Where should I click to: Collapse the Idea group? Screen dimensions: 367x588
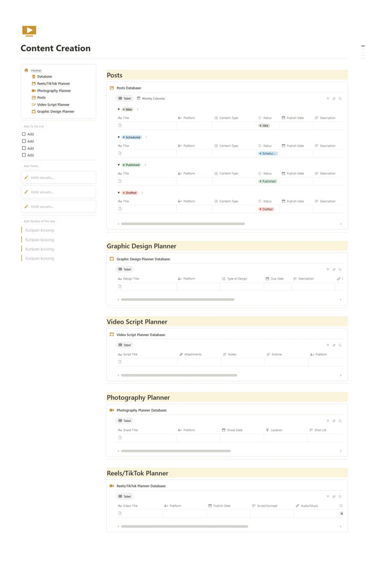coord(119,109)
